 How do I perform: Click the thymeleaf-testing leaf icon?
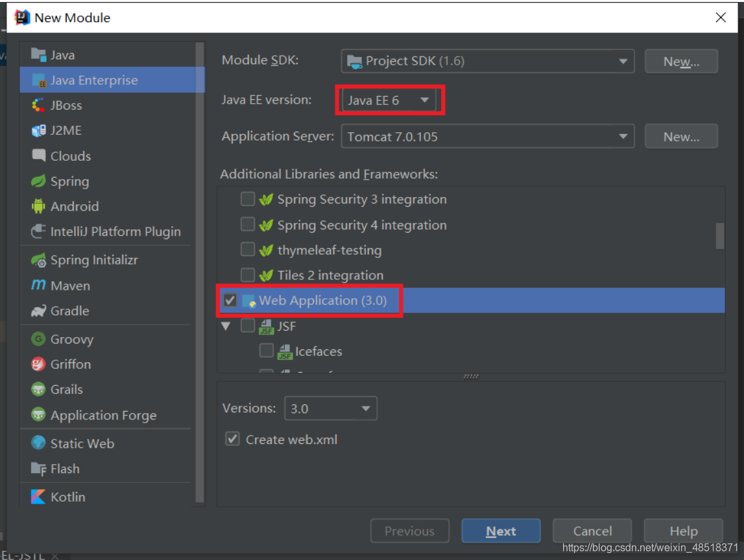click(x=266, y=250)
